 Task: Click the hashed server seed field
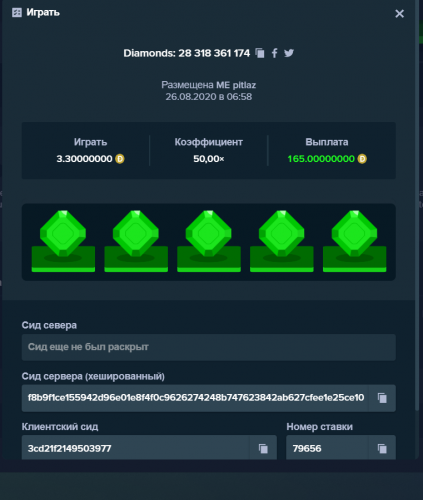coord(195,398)
